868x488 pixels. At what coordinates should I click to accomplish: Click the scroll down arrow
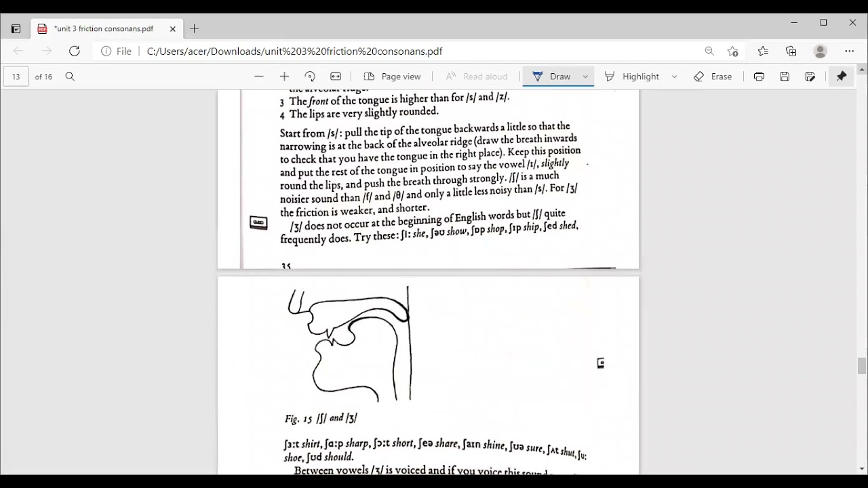[862, 468]
